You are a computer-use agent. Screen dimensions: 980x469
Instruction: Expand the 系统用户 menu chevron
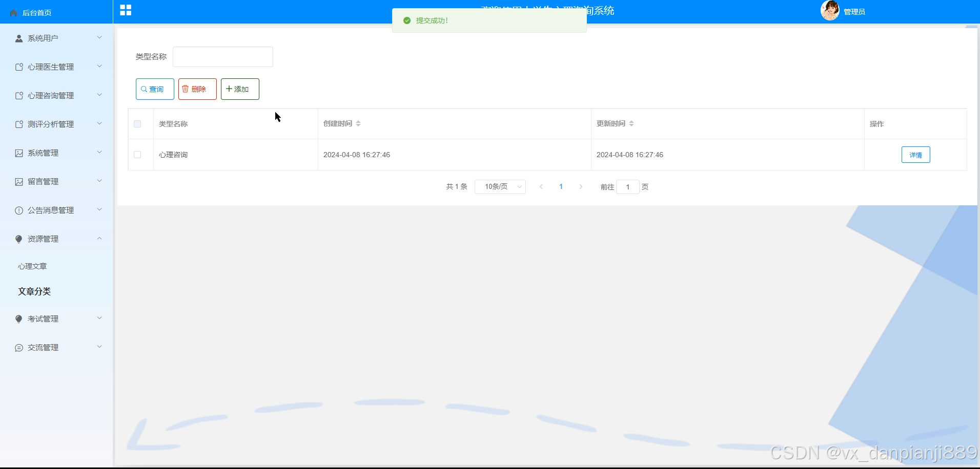pos(99,38)
